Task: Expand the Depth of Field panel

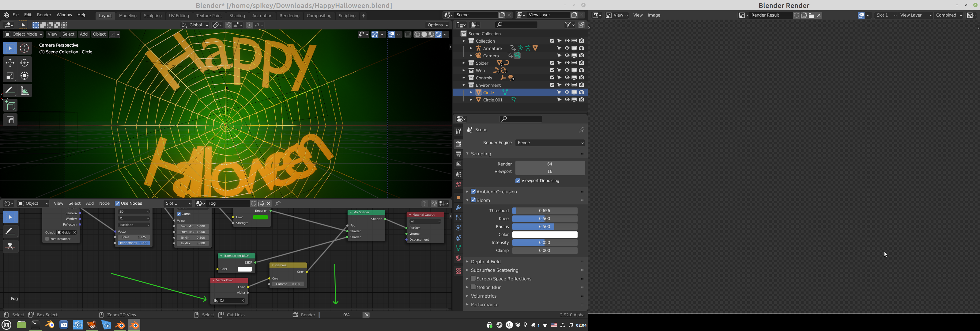Action: point(485,262)
